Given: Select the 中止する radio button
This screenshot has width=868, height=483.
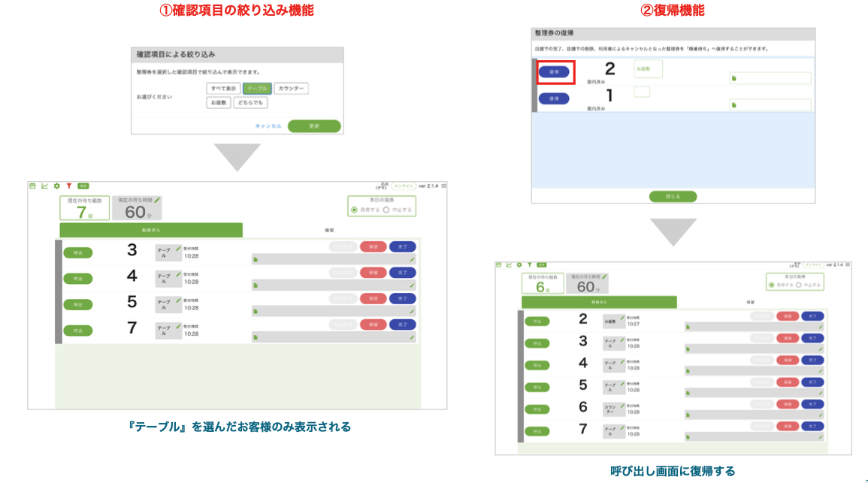Looking at the screenshot, I should (386, 209).
